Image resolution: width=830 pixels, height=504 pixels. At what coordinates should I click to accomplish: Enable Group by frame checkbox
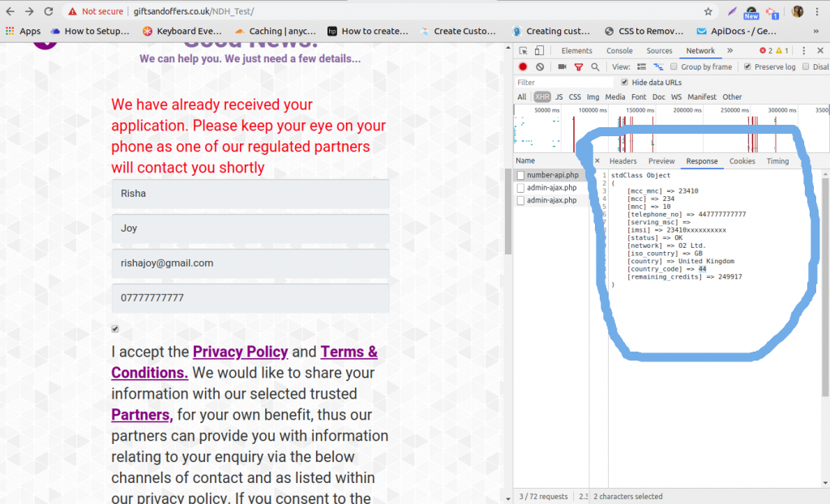[674, 67]
